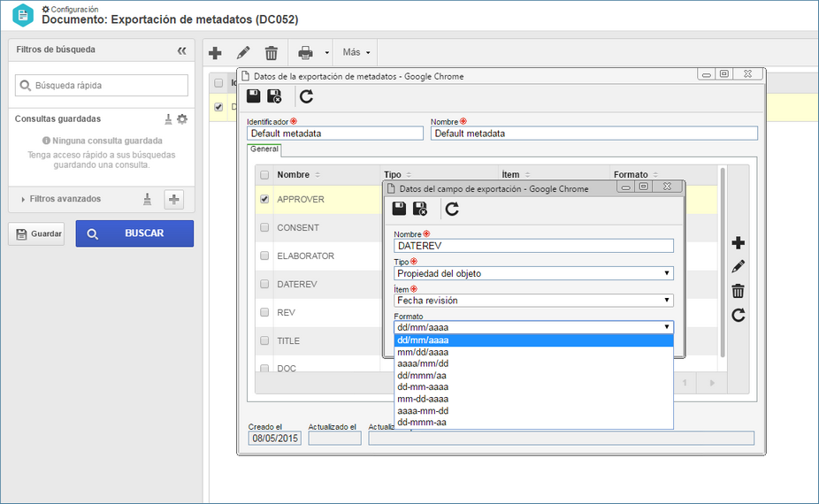819x504 pixels.
Task: Toggle the checked row checkbox in main list
Action: (x=218, y=106)
